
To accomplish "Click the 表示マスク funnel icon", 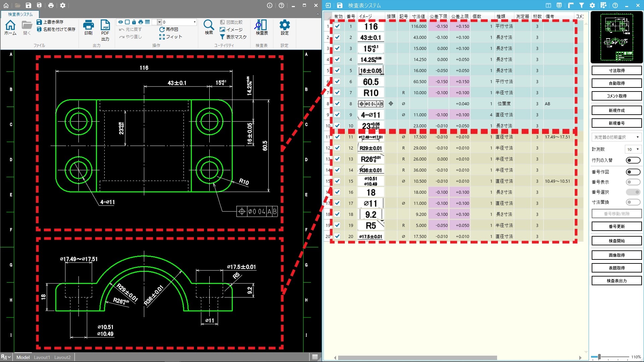I will [x=222, y=37].
